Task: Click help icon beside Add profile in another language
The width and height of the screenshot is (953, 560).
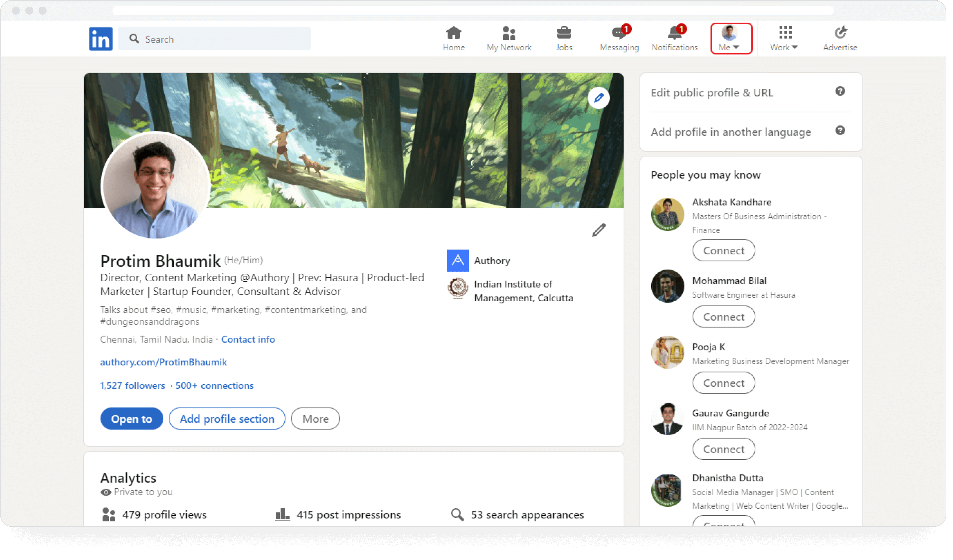Action: pyautogui.click(x=840, y=130)
